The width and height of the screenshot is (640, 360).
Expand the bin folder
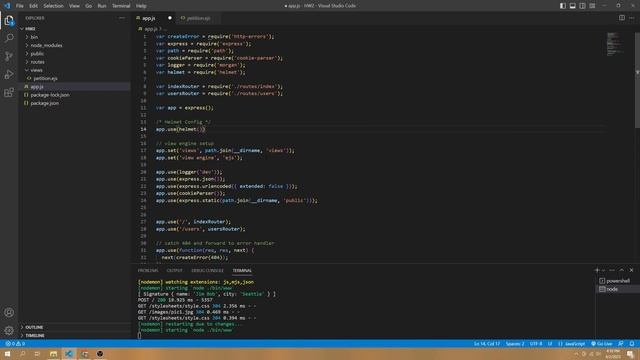point(34,37)
